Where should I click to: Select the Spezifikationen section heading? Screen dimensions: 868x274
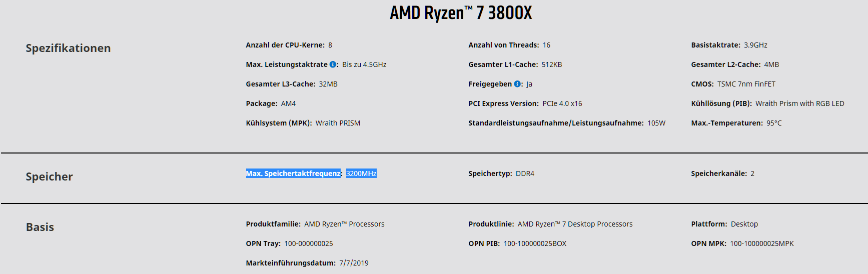pos(68,48)
